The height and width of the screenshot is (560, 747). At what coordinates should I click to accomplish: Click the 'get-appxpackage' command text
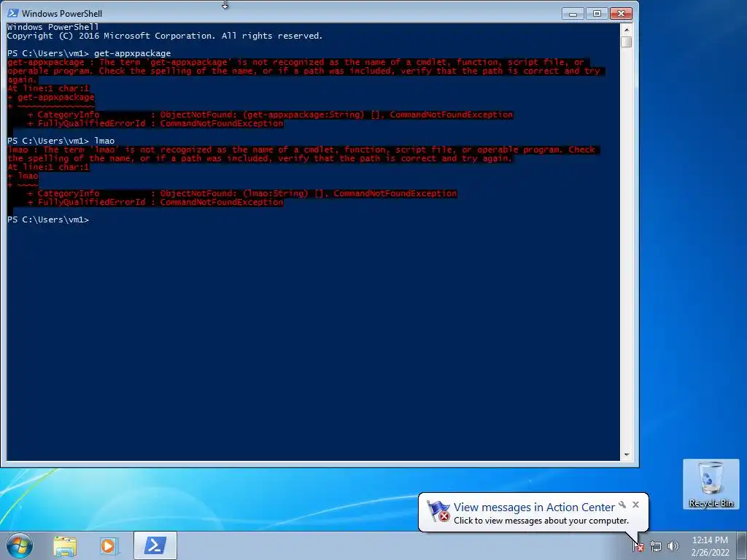[x=133, y=53]
